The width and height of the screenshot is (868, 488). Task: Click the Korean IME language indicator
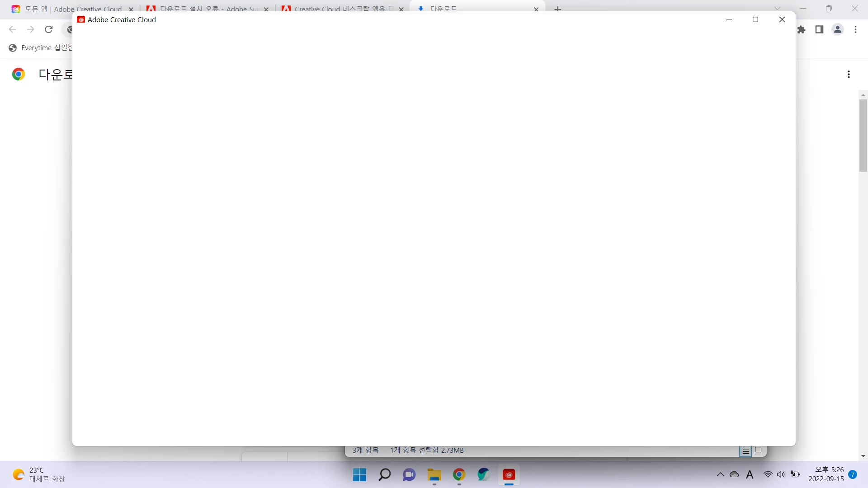(x=750, y=474)
